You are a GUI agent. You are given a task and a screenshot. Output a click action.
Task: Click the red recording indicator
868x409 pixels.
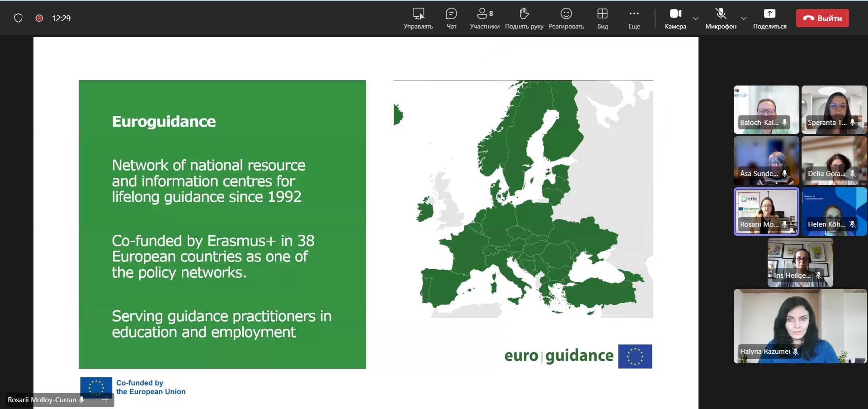coord(39,18)
